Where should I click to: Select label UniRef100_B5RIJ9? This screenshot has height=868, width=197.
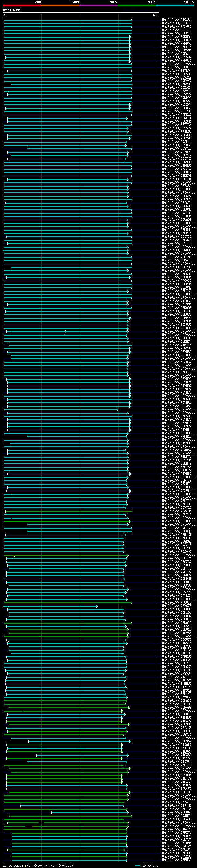pyautogui.click(x=177, y=481)
